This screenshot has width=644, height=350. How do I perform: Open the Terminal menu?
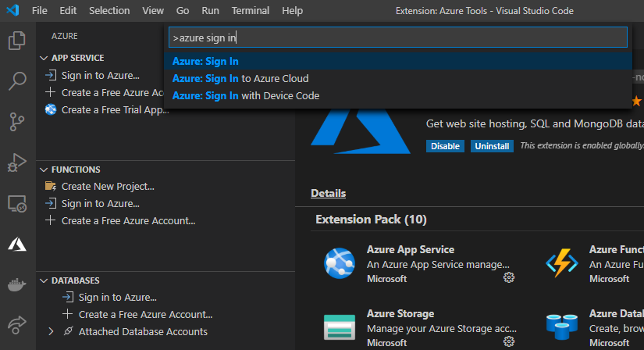point(251,11)
